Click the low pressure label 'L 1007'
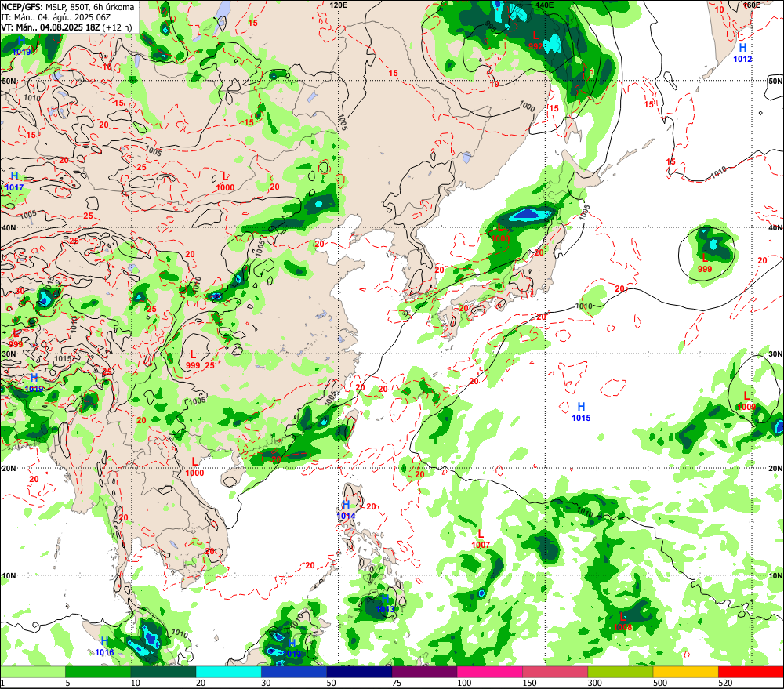Screen dimensions: 784x689 481,539
